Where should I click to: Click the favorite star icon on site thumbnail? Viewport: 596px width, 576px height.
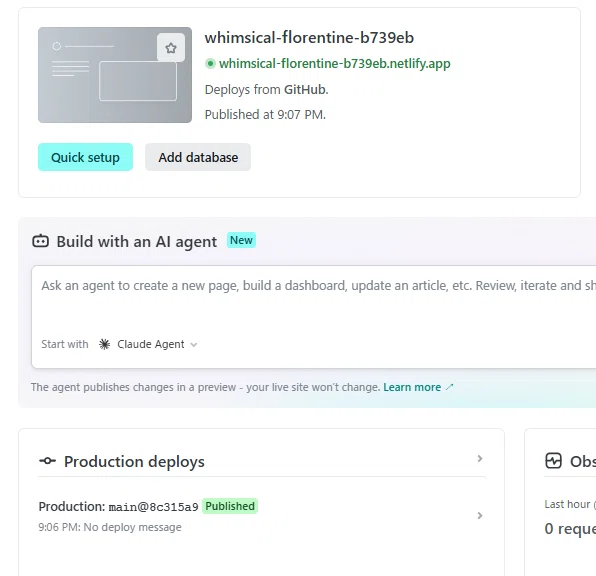click(x=171, y=48)
